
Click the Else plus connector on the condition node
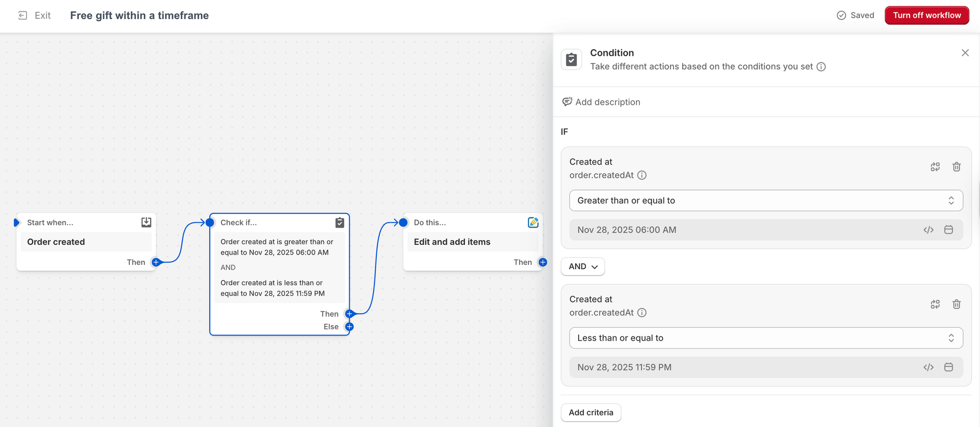click(x=349, y=327)
